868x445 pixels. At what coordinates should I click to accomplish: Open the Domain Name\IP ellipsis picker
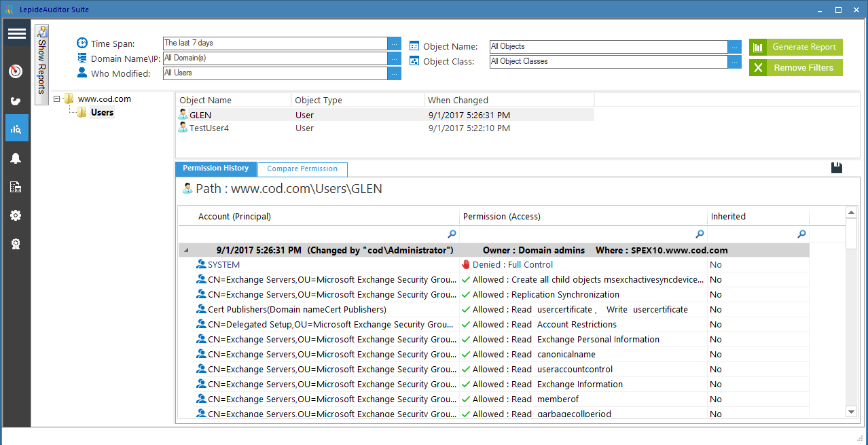pyautogui.click(x=395, y=58)
